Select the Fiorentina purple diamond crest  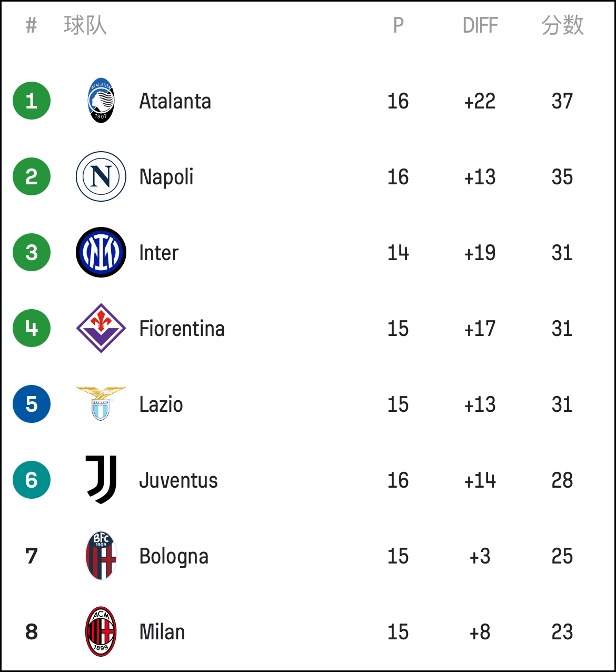(101, 328)
